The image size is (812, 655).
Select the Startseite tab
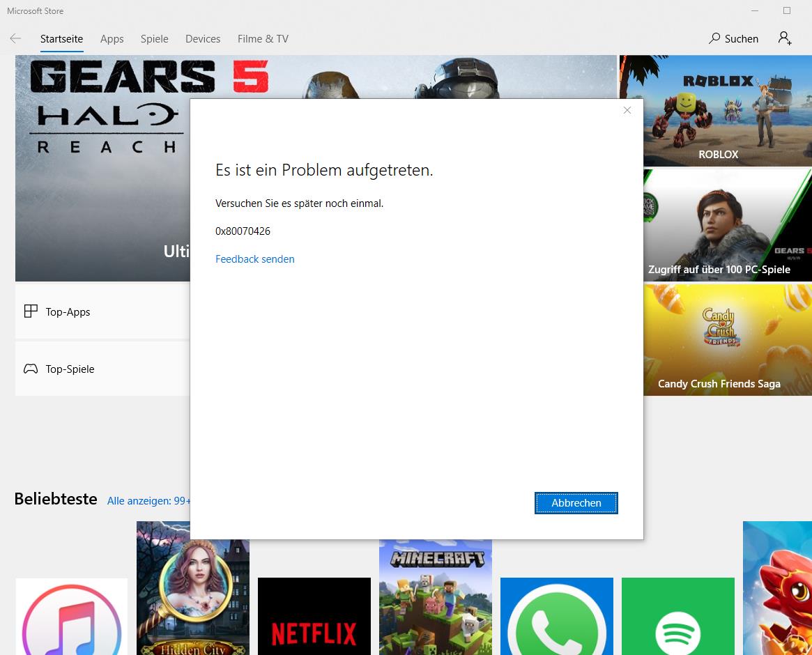tap(61, 39)
